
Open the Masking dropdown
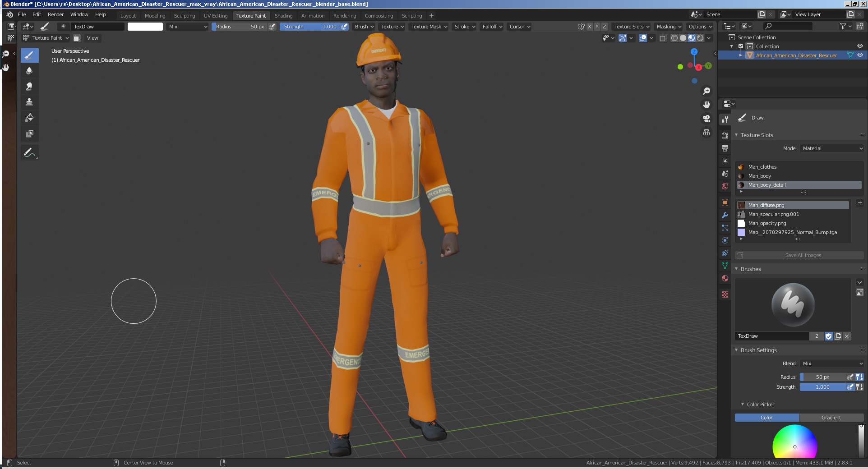click(x=669, y=27)
